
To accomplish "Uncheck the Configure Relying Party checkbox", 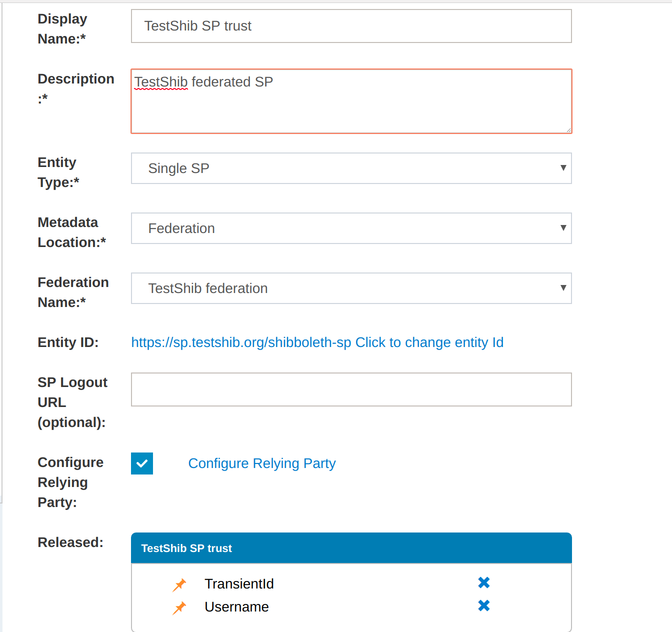I will (142, 463).
